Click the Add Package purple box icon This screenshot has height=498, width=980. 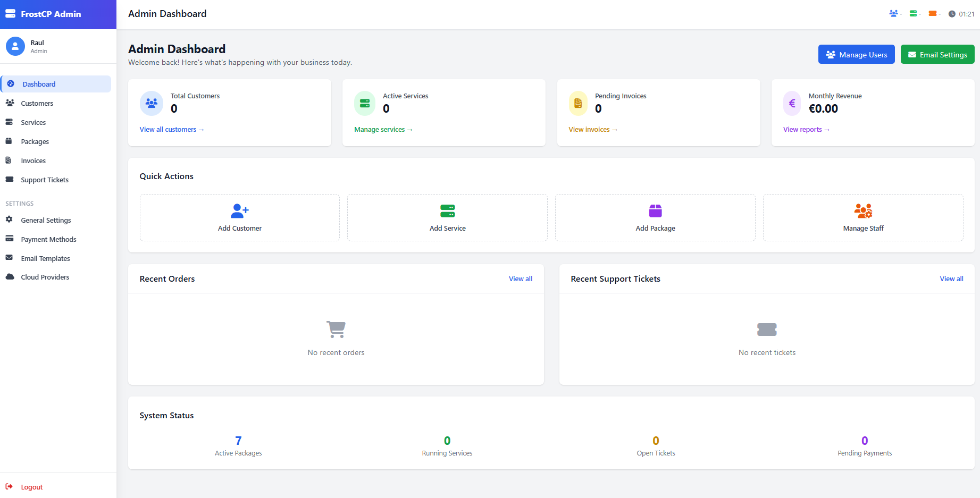click(x=656, y=211)
